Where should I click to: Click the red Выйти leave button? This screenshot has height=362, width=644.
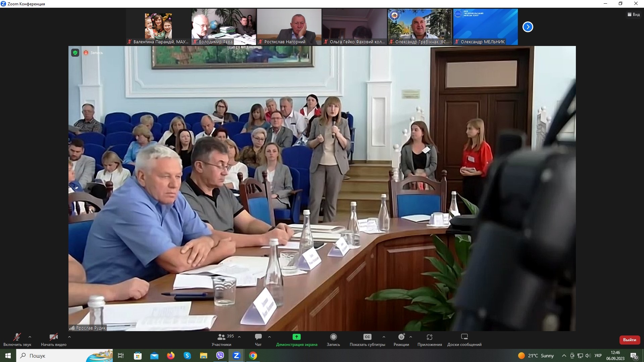(x=629, y=340)
